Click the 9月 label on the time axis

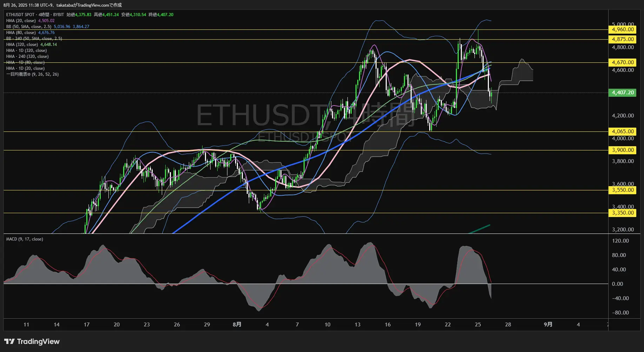pyautogui.click(x=548, y=325)
